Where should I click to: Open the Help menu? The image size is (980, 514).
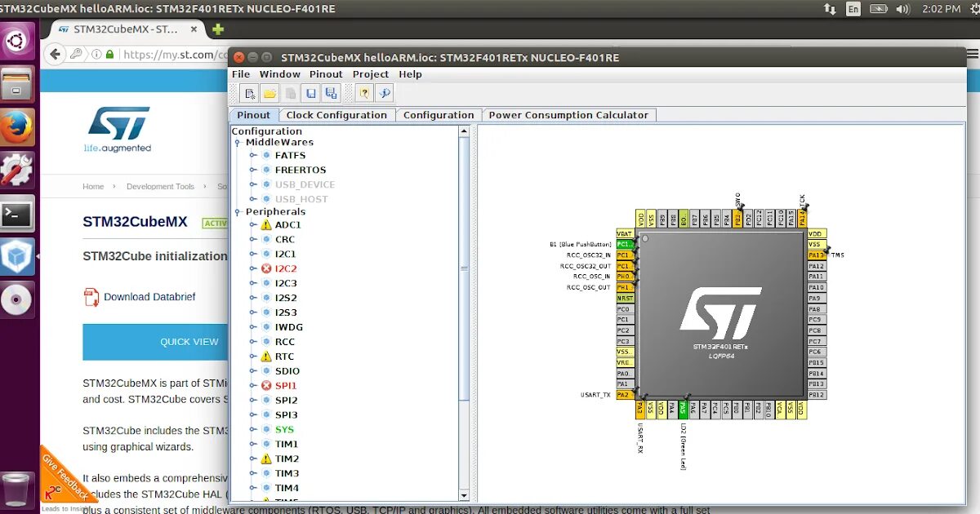(410, 74)
